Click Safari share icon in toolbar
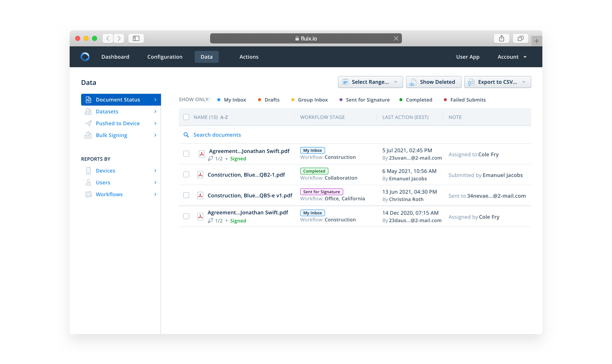Viewport: 612px width, 364px height. [501, 39]
